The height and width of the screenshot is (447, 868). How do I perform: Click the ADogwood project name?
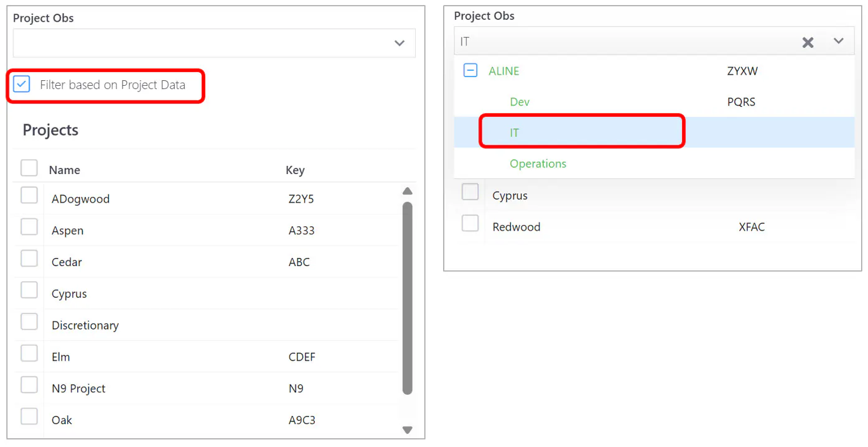coord(81,199)
